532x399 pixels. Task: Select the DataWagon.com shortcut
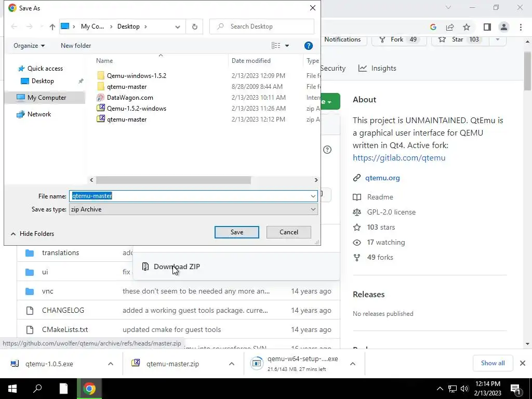click(x=130, y=97)
